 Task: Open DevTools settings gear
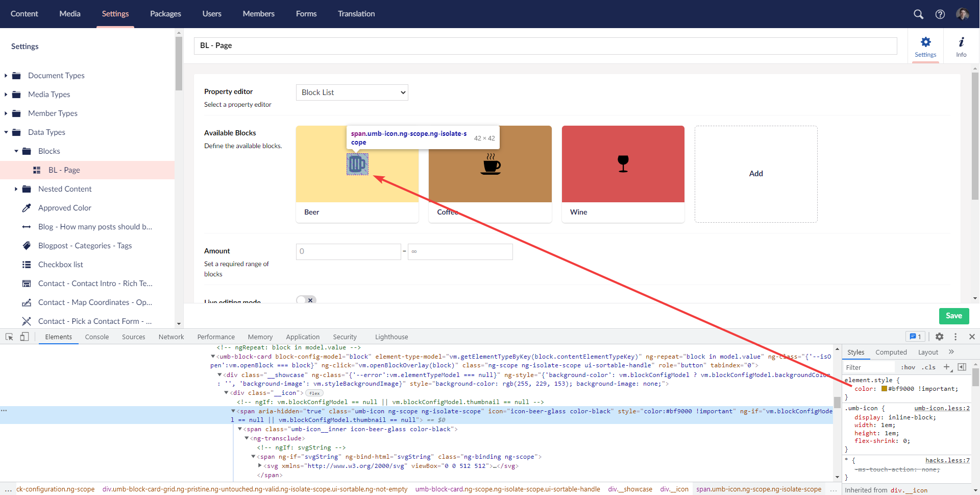click(x=939, y=337)
